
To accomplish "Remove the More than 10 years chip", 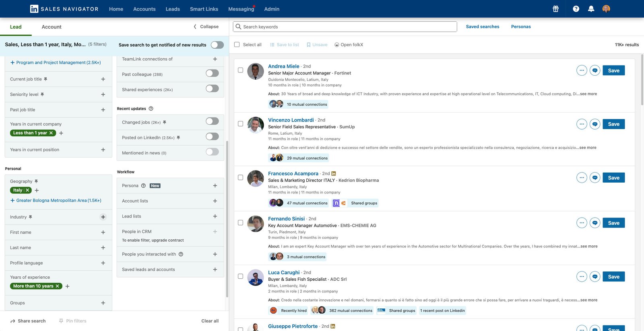I will tap(58, 286).
